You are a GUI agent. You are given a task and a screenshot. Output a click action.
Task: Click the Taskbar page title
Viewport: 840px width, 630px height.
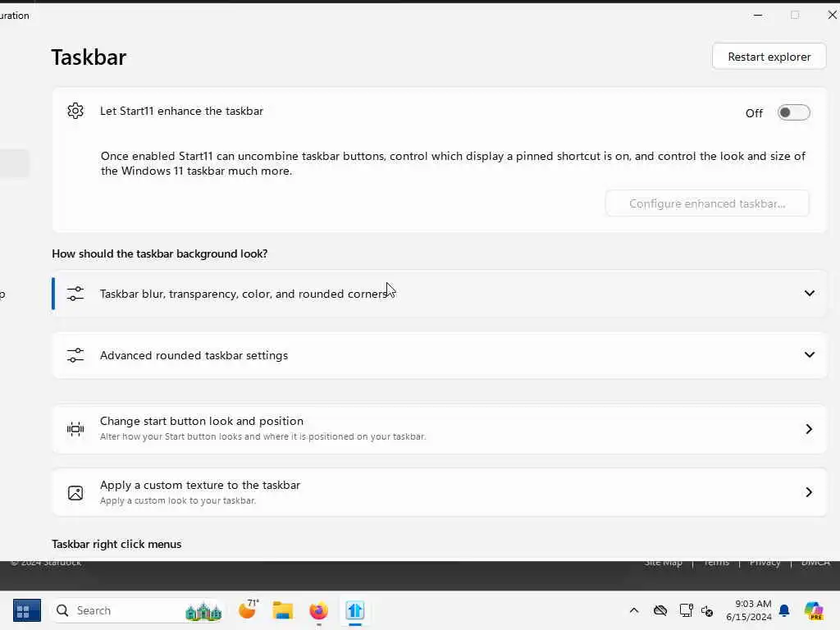click(x=89, y=57)
